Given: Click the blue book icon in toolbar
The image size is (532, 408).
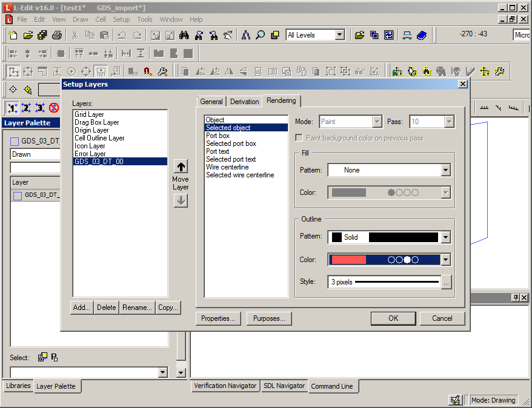Looking at the screenshot, I should 422,35.
